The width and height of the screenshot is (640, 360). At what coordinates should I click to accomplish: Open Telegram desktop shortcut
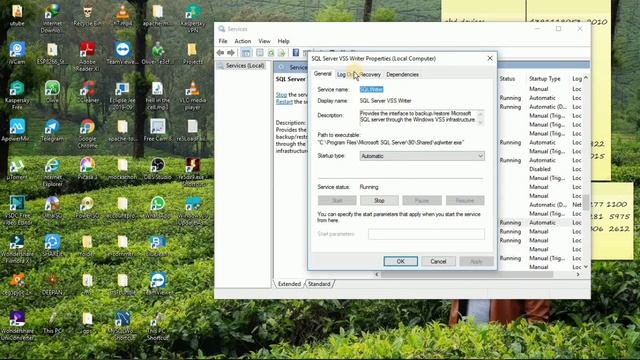click(x=52, y=131)
